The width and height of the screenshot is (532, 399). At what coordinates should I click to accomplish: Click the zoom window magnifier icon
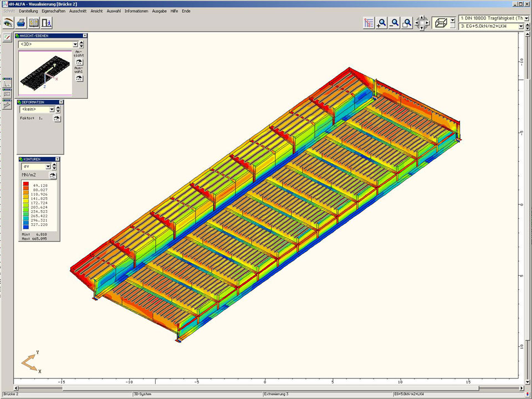(407, 23)
